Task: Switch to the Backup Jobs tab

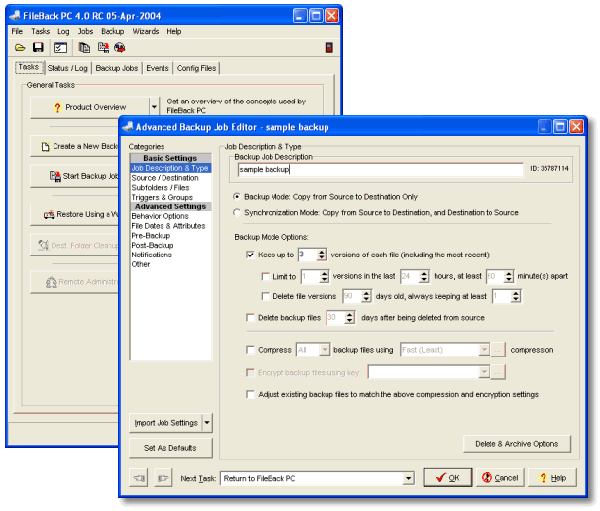Action: point(117,68)
